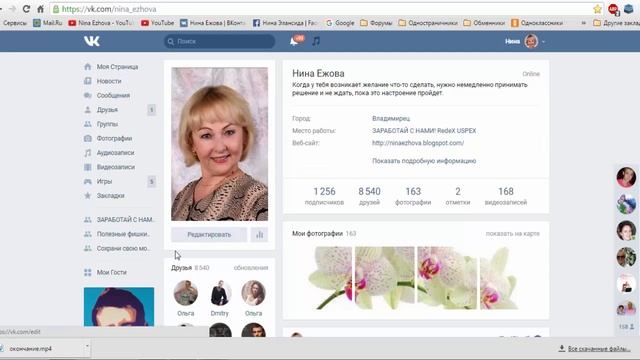640x360 pixels.
Task: Click показать на карте link
Action: coord(513,233)
